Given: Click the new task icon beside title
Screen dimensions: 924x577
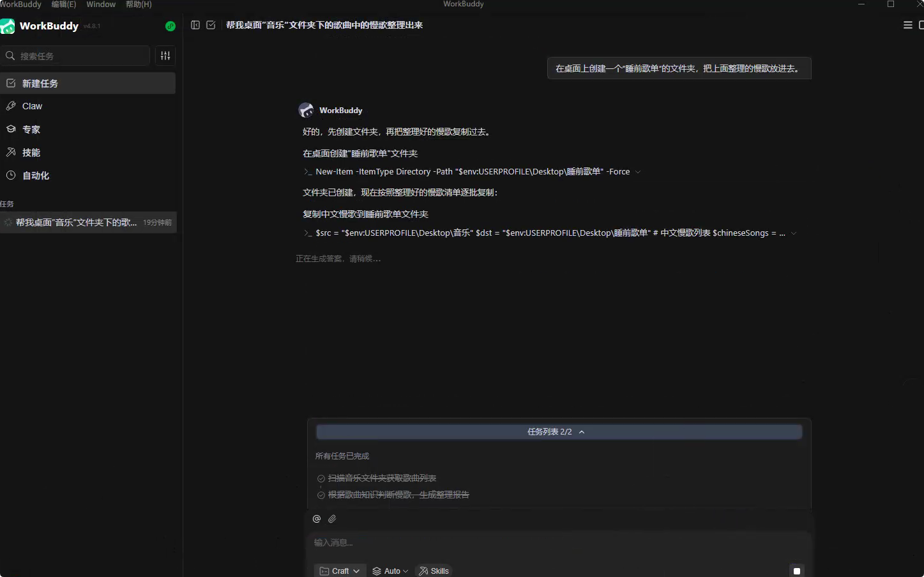Looking at the screenshot, I should click(x=211, y=25).
